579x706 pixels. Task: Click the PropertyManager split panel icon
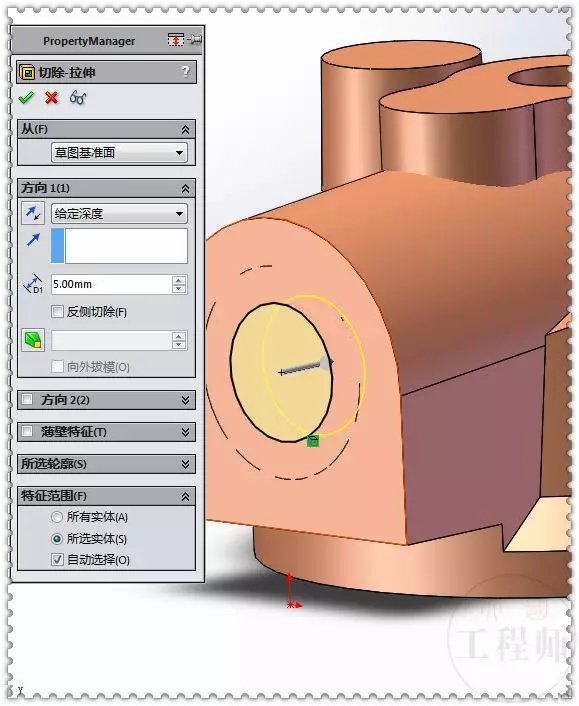[x=176, y=40]
